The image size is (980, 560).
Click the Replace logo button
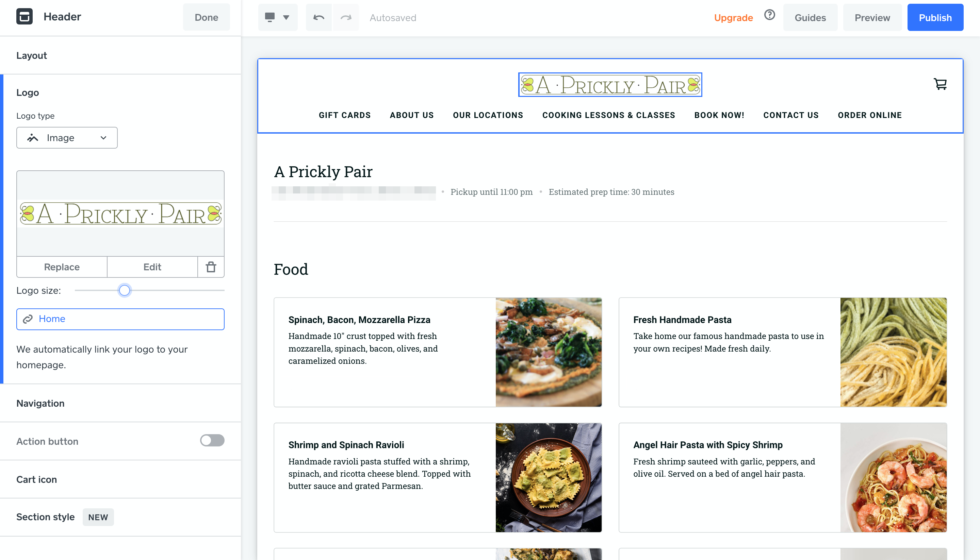tap(62, 267)
